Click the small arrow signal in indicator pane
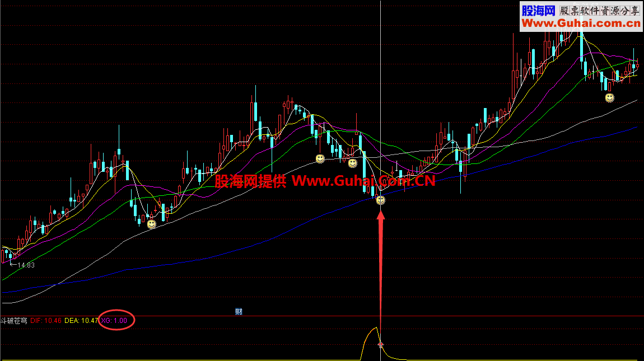The image size is (644, 361). (x=380, y=344)
